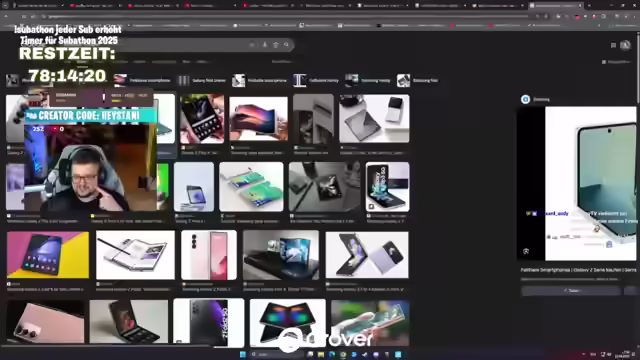Open File Explorer from the taskbar
This screenshot has width=640, height=360.
(x=321, y=354)
